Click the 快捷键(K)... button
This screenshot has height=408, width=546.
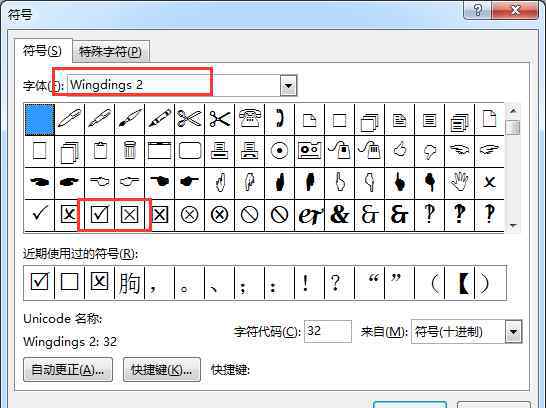162,370
